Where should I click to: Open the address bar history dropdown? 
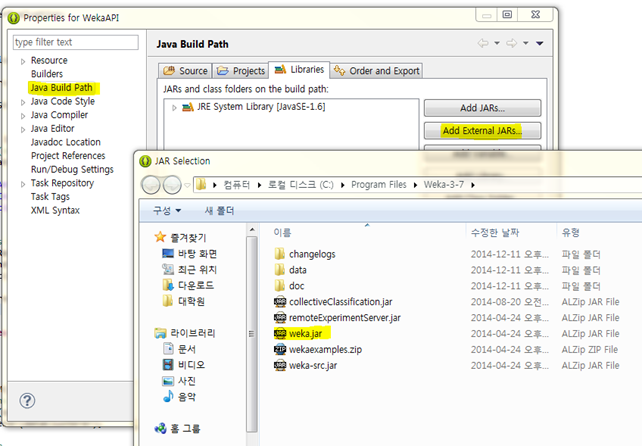coord(188,185)
